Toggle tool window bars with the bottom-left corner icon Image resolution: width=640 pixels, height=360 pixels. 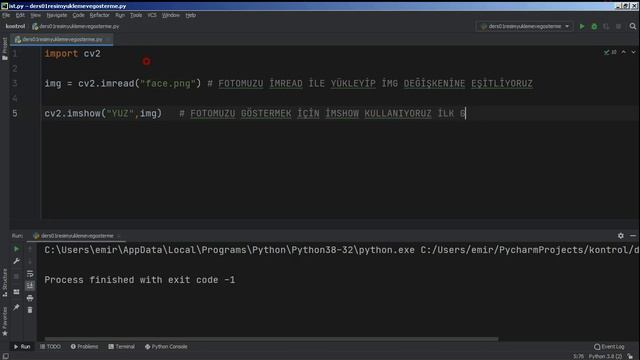5,356
